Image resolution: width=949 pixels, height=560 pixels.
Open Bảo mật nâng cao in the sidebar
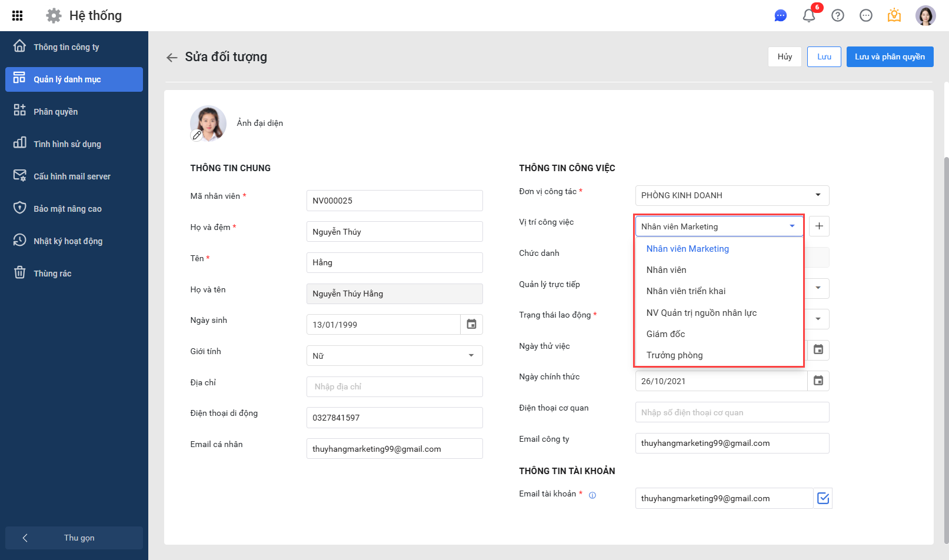(x=74, y=209)
